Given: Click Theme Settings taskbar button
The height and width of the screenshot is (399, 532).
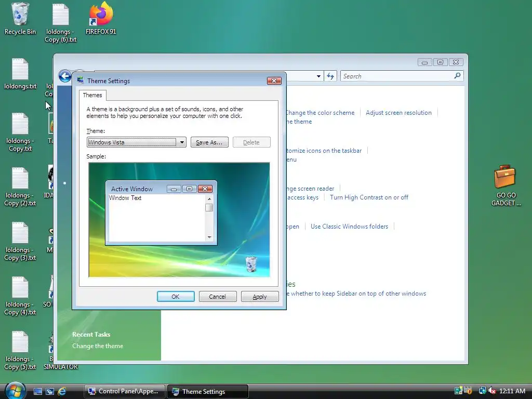Looking at the screenshot, I should [x=208, y=391].
